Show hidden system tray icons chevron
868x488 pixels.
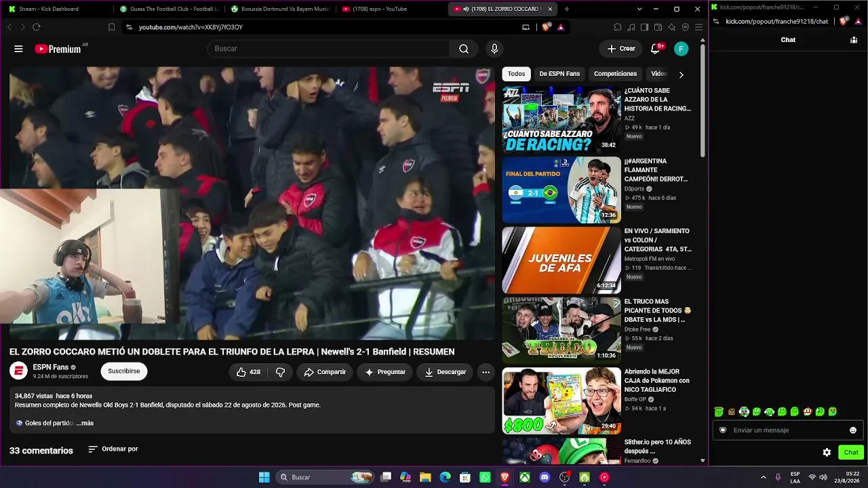(763, 477)
